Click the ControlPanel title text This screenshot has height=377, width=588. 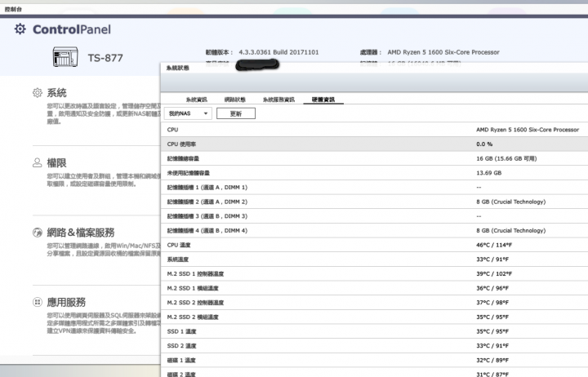72,29
